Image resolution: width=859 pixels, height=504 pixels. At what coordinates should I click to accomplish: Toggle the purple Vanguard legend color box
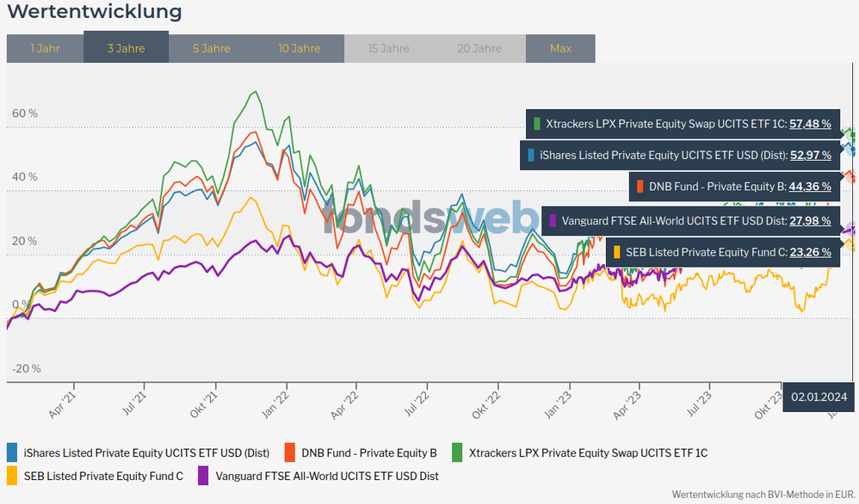click(x=204, y=475)
